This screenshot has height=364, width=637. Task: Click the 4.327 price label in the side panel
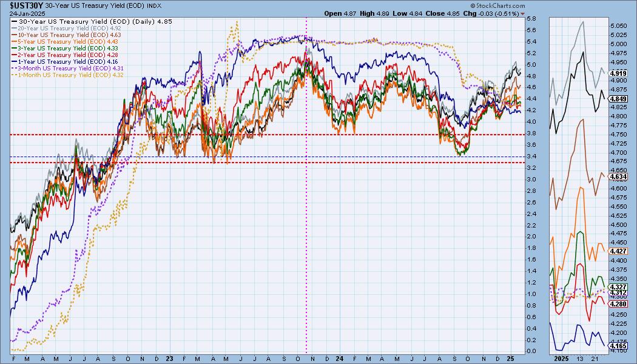(x=619, y=287)
